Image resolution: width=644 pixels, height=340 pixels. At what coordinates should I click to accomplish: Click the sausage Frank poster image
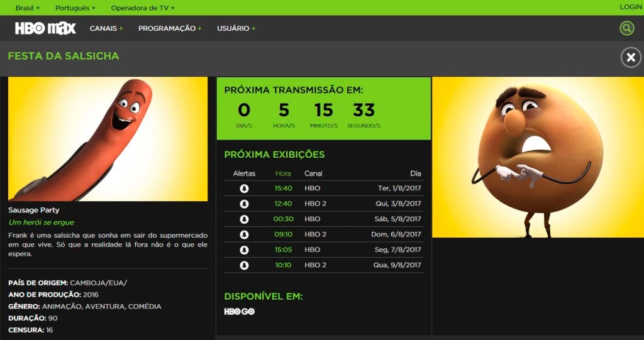108,139
